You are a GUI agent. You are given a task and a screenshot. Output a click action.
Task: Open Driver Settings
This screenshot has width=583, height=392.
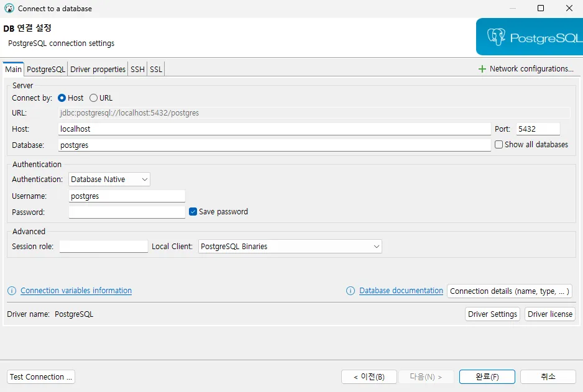[x=492, y=314]
